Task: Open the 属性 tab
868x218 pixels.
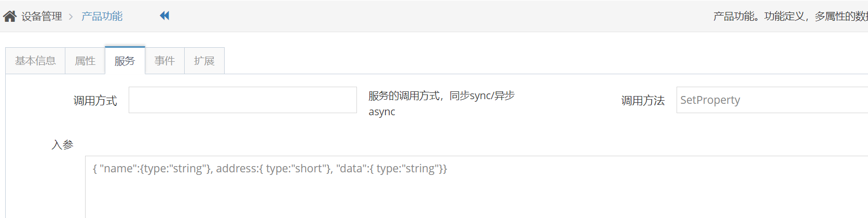Action: (x=85, y=61)
